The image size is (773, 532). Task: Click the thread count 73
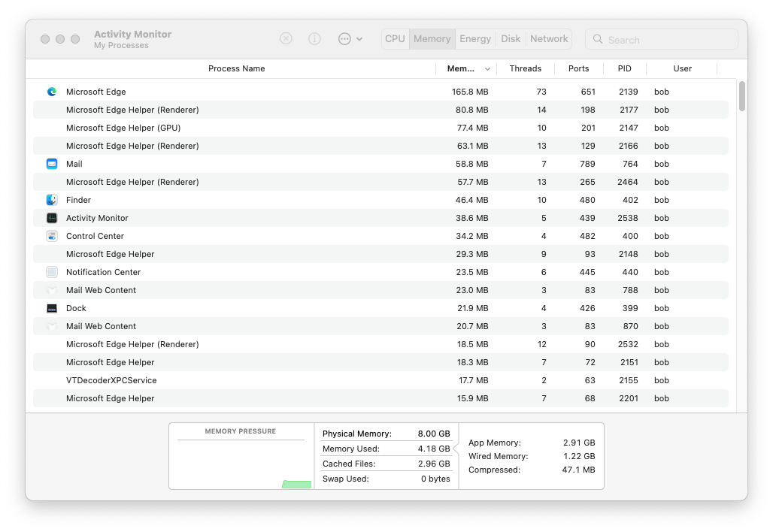coord(541,92)
